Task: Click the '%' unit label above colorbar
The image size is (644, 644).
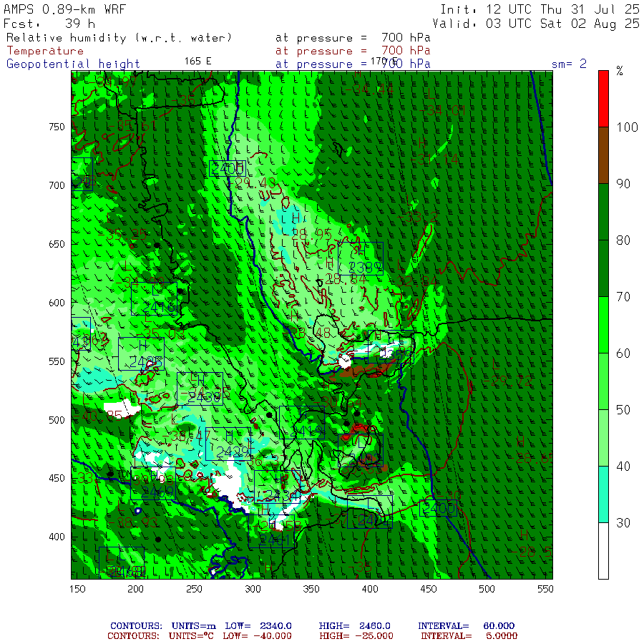Action: point(620,71)
